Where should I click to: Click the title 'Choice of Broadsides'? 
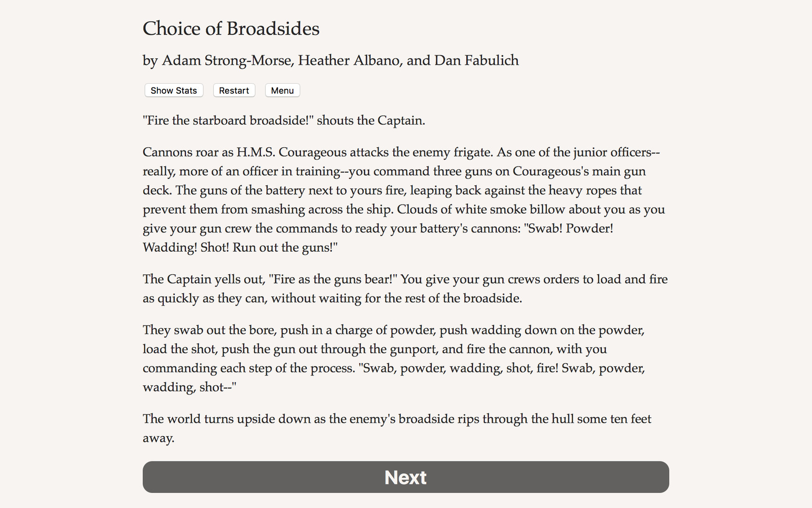pyautogui.click(x=231, y=29)
